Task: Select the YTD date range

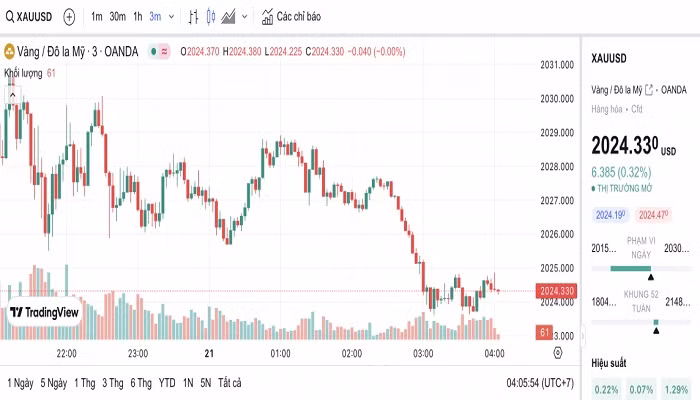Action: pos(167,383)
